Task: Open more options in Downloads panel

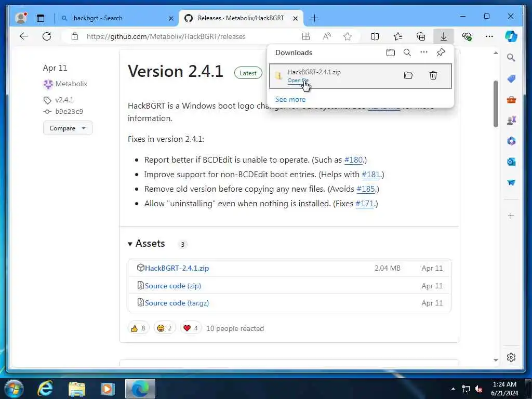Action: coord(424,52)
